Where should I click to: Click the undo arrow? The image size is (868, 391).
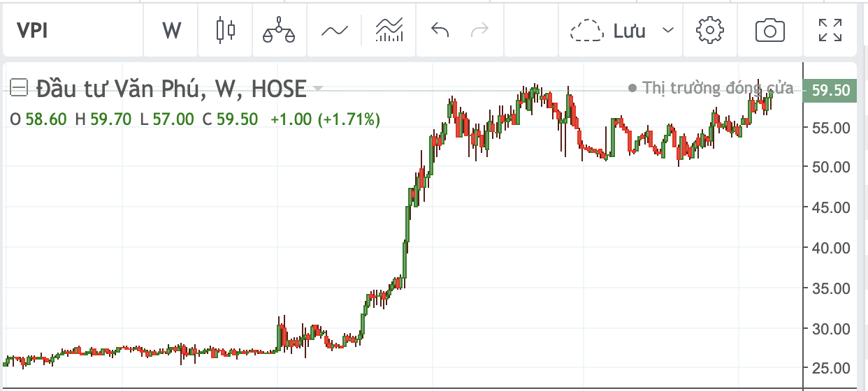[440, 31]
